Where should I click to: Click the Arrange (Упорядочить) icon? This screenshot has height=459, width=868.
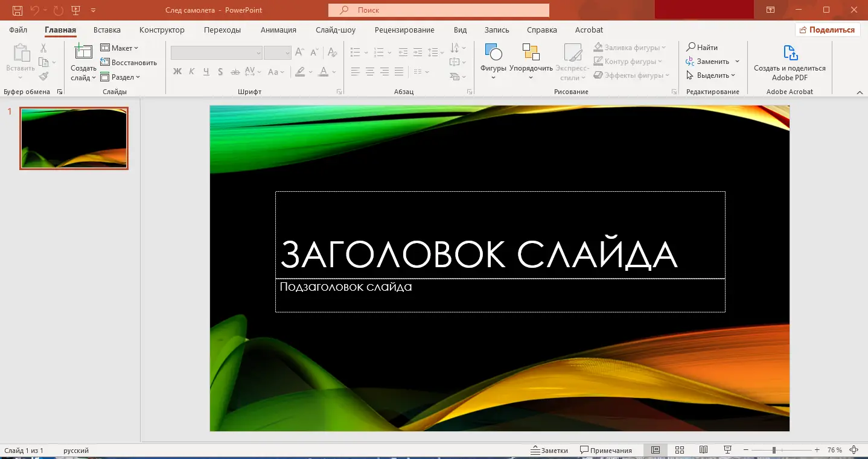click(x=531, y=53)
